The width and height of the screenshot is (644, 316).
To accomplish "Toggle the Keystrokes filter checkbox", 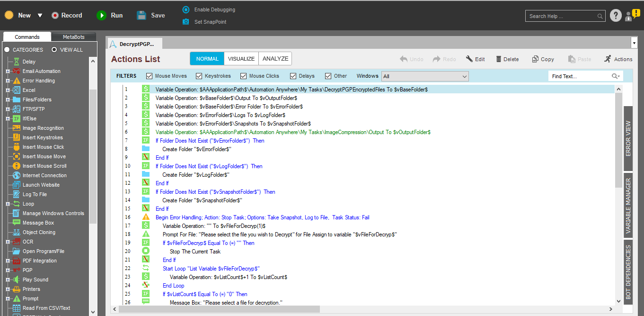I will [x=199, y=76].
